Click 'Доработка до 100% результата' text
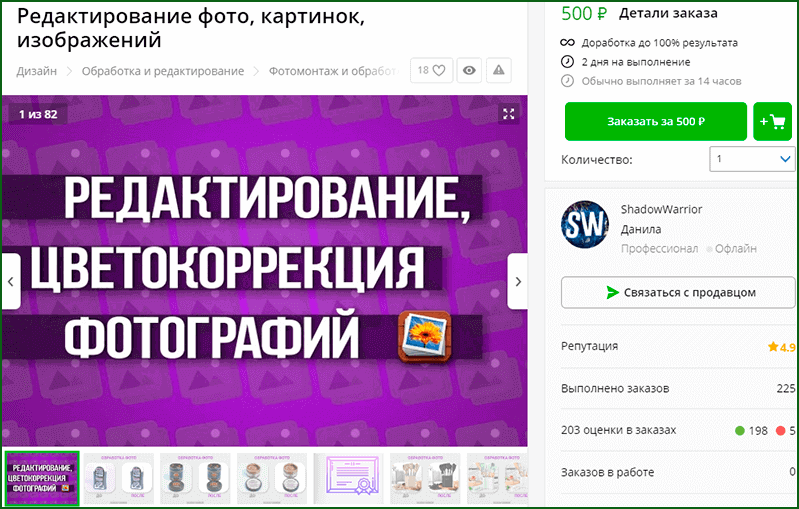 tap(659, 43)
